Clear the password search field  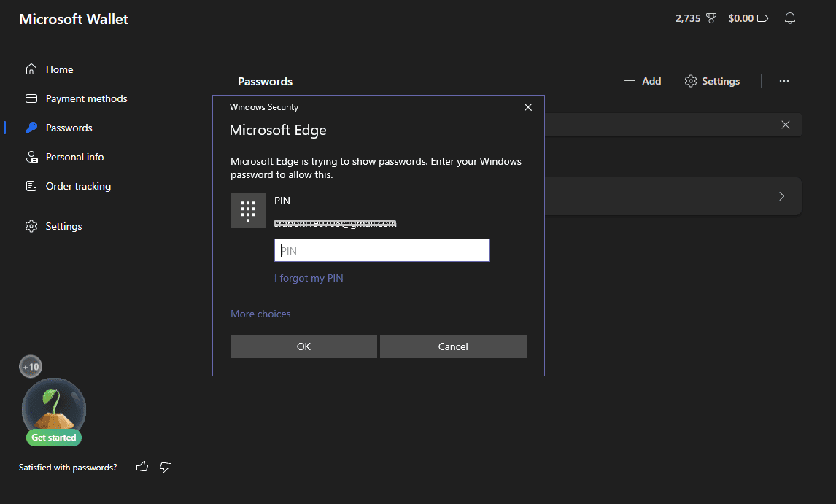pos(786,125)
